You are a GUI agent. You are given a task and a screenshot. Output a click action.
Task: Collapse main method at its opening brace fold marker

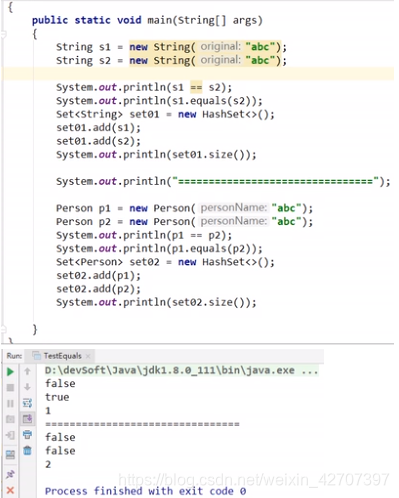3,34
